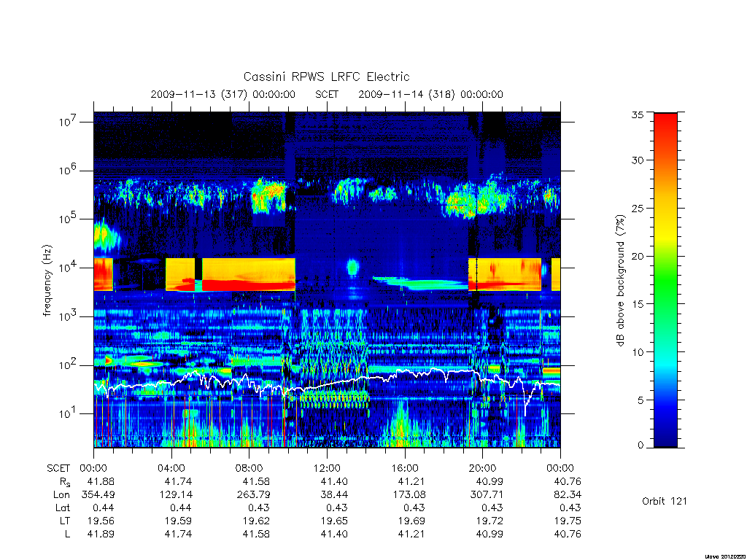
Task: Click the Lon value 263.79
Action: [x=253, y=495]
